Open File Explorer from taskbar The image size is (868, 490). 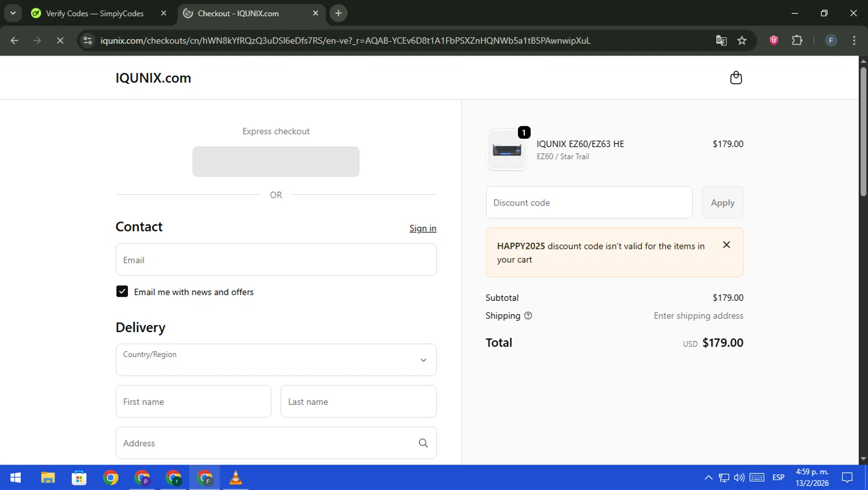[47, 478]
